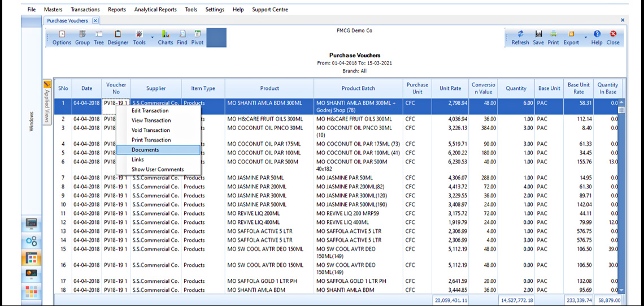The image size is (644, 306).
Task: Expand the Export dropdown arrow
Action: (x=585, y=38)
